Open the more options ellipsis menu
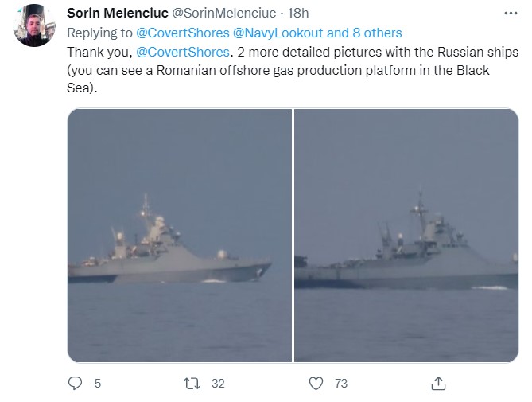Screen dimensions: 532x402 [x=508, y=14]
